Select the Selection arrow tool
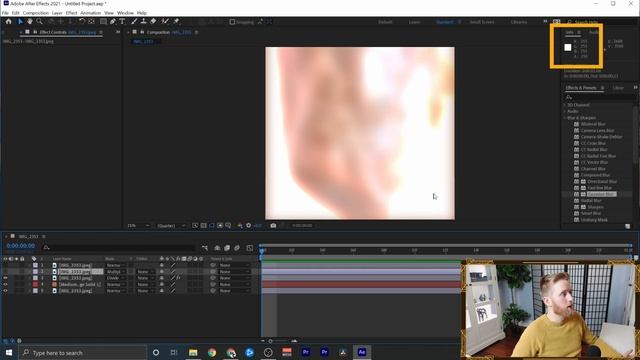Viewport: 640px width, 360px height. [x=20, y=22]
